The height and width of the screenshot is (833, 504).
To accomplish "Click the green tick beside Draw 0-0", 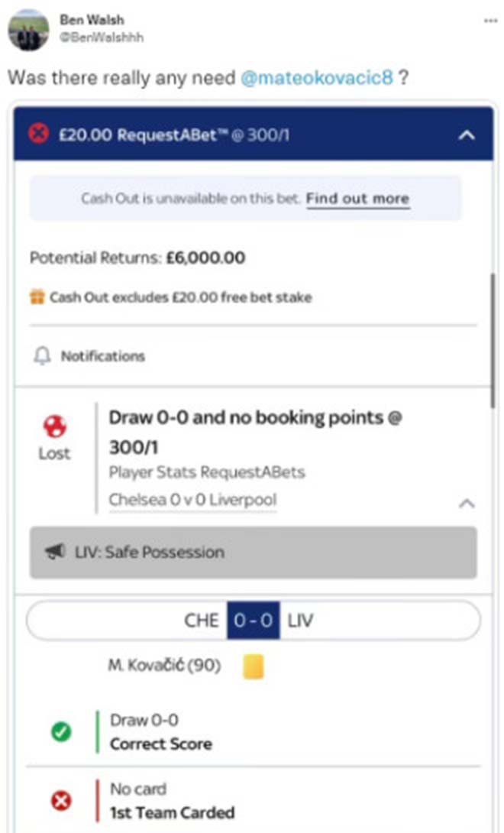I will 61,732.
